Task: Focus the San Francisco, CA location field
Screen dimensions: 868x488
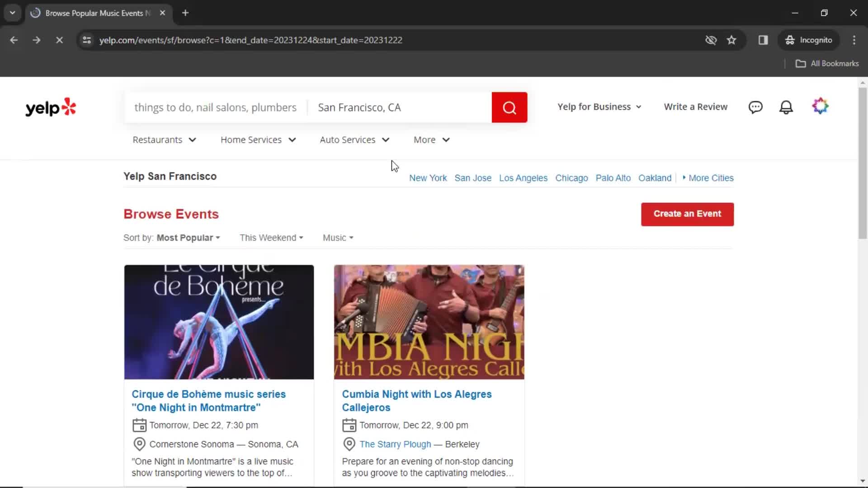Action: (400, 108)
